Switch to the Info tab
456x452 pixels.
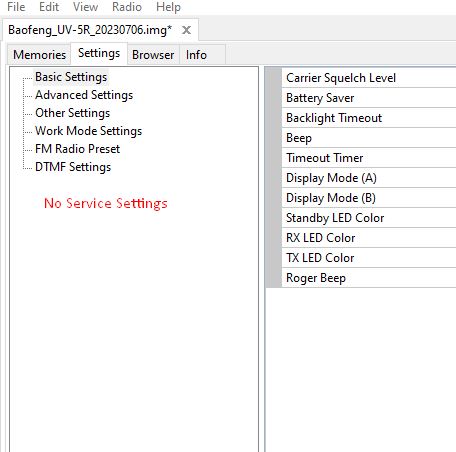[x=196, y=55]
